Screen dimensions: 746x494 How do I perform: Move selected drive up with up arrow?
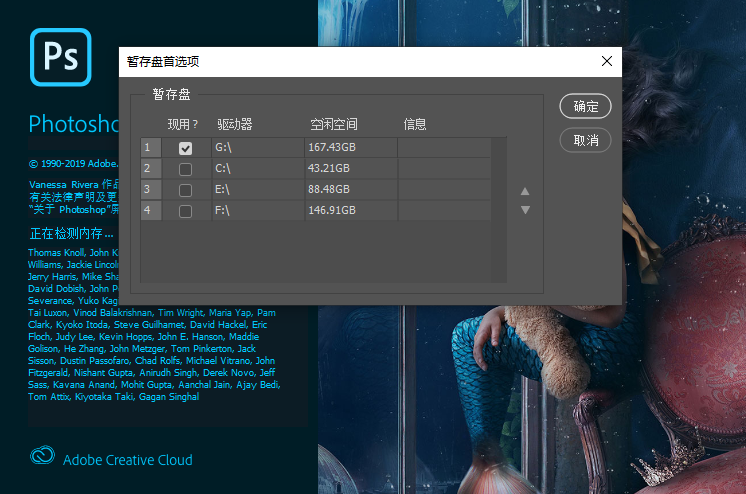point(525,191)
